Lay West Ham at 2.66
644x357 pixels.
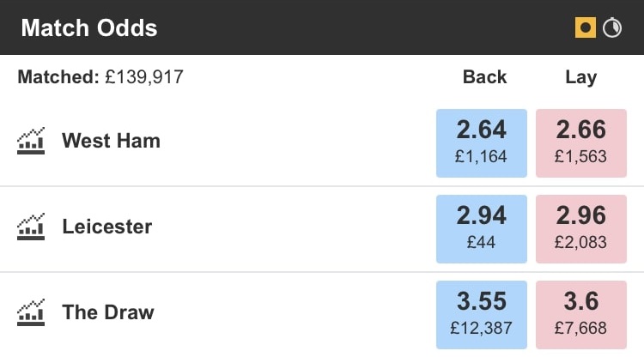(x=580, y=142)
